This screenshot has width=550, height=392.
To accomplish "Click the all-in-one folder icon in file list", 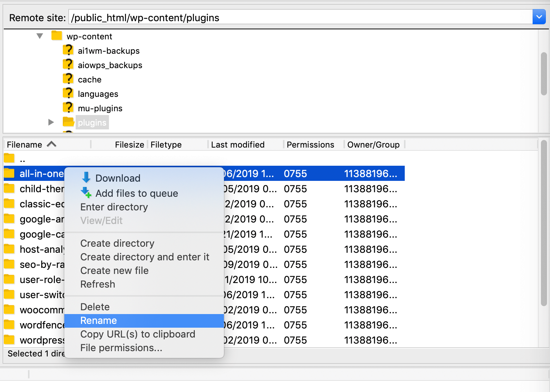I will 9,173.
